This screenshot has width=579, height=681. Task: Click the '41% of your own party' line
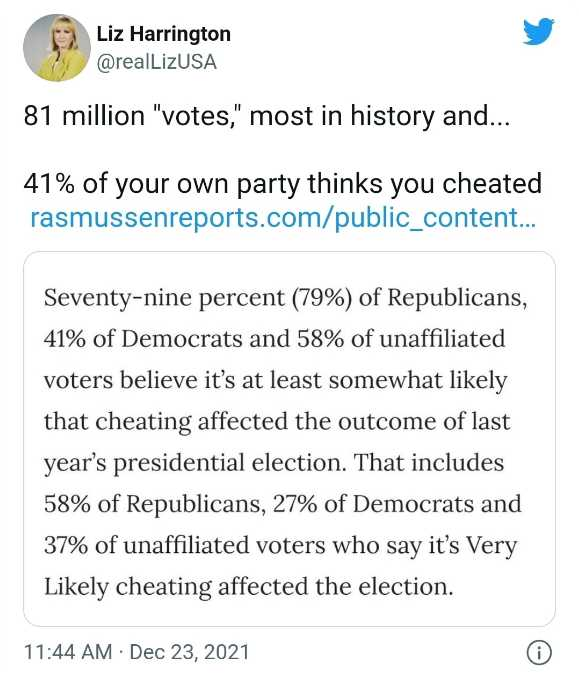tap(283, 183)
